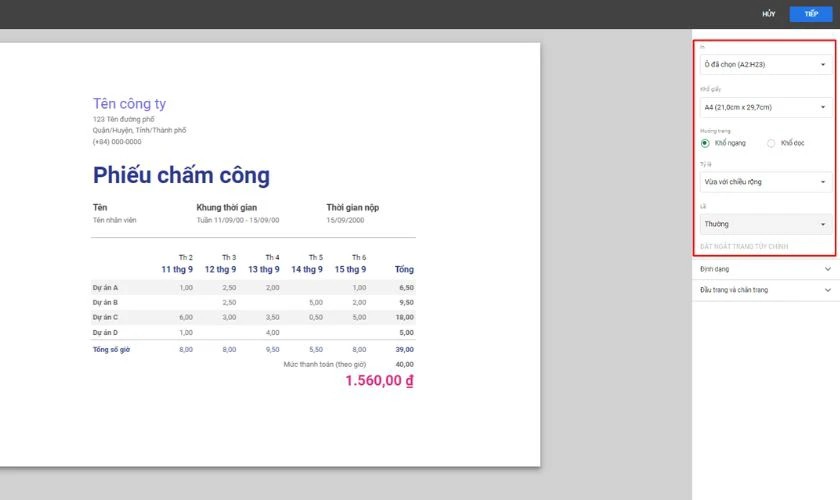Click the '12 thg 9' column header
This screenshot has height=500, width=840.
point(220,269)
